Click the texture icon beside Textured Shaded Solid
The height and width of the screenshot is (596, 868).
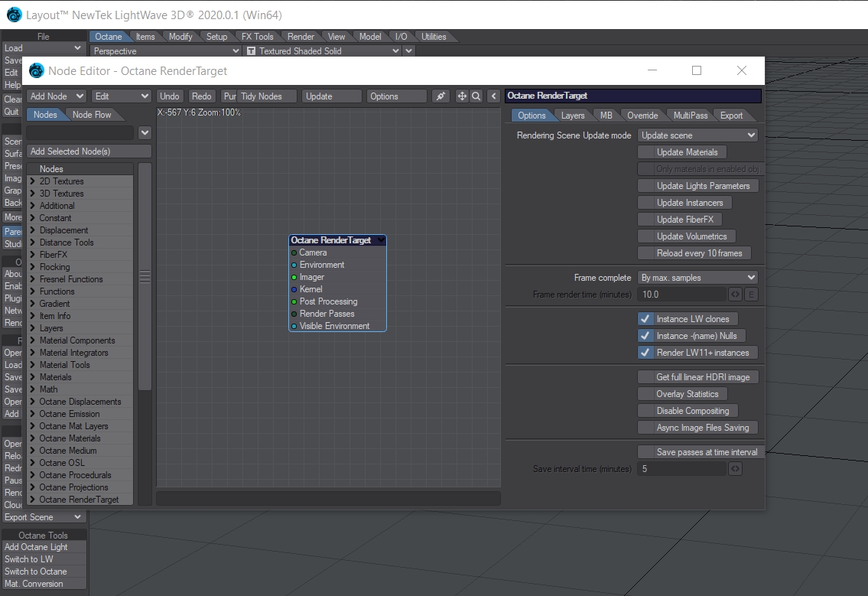pyautogui.click(x=252, y=51)
